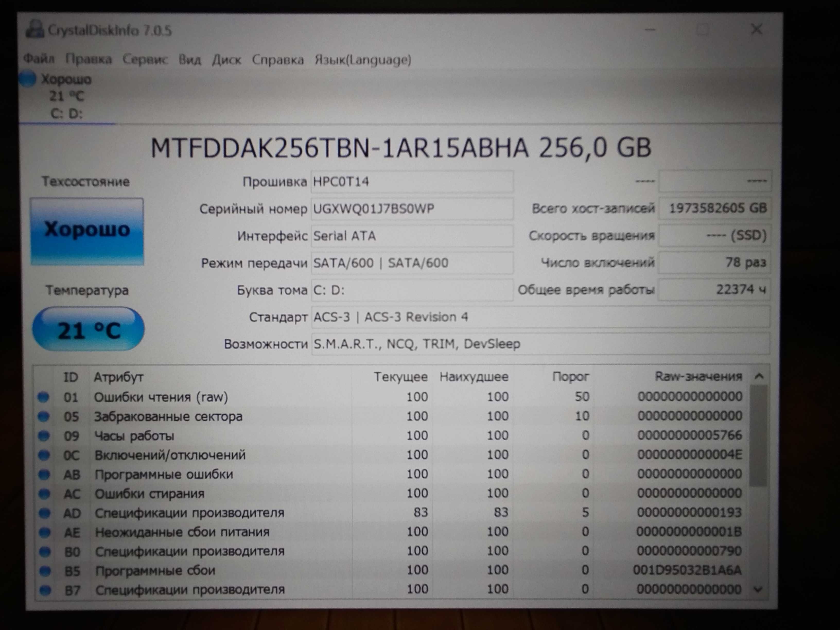Click the attribute list scroll up arrow
This screenshot has height=630, width=840.
759,376
